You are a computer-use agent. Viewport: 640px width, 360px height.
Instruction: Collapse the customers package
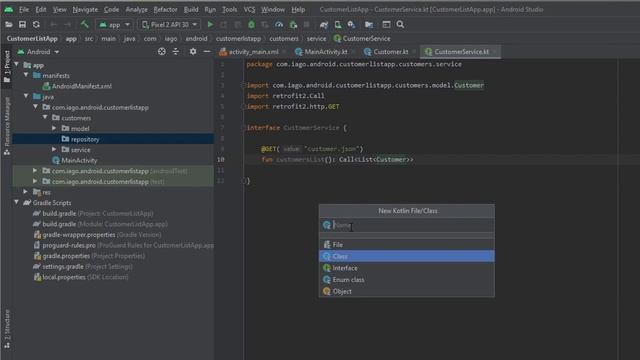[x=45, y=118]
